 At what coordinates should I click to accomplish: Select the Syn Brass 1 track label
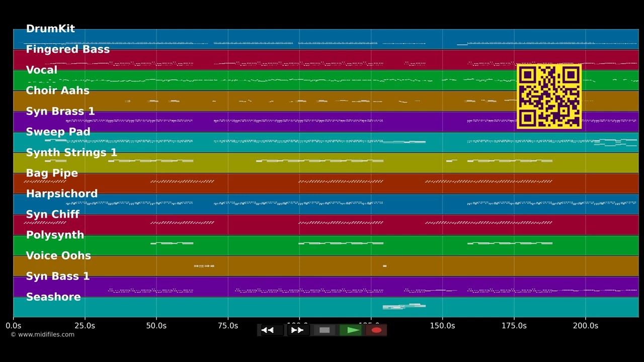(x=60, y=111)
